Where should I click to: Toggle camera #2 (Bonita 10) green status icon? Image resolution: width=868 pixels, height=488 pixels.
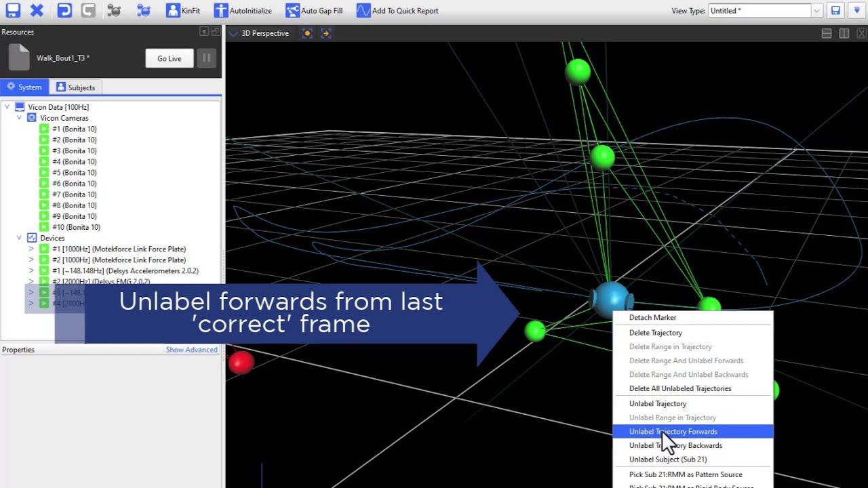[x=44, y=140]
